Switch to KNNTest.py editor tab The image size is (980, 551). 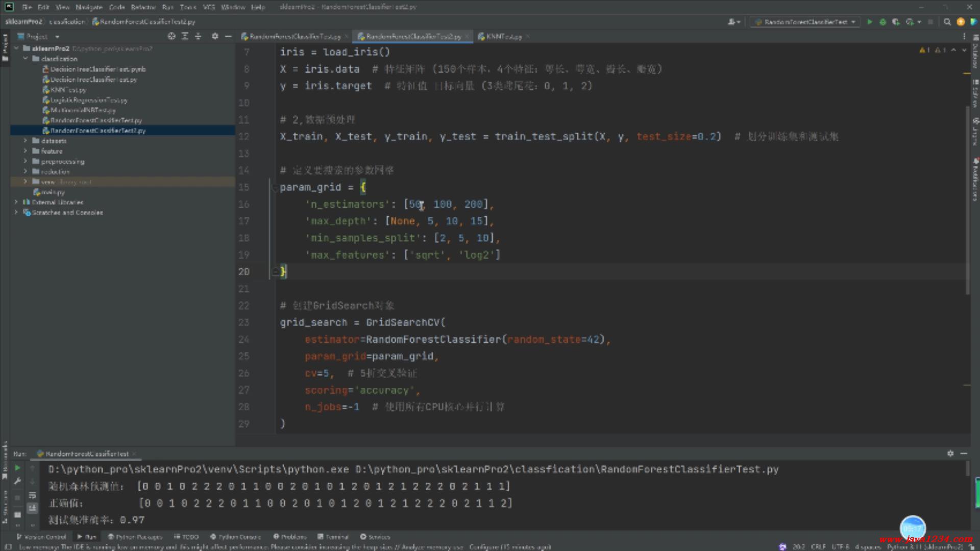503,37
